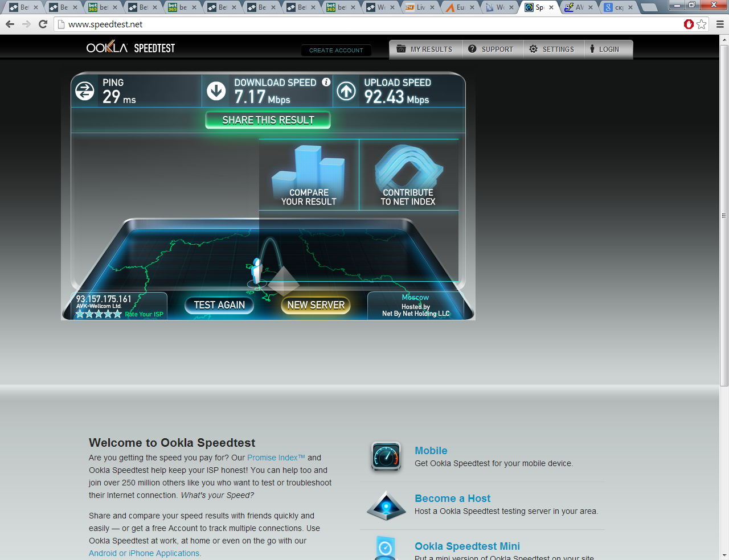The image size is (729, 560).
Task: Click the Compare Your Result bar chart
Action: tap(309, 175)
